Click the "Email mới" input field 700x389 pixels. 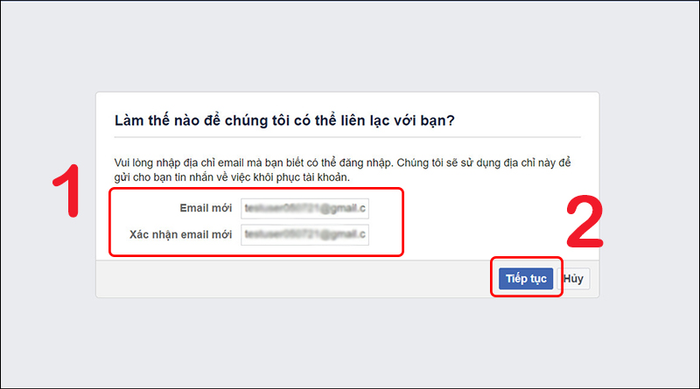(x=305, y=208)
